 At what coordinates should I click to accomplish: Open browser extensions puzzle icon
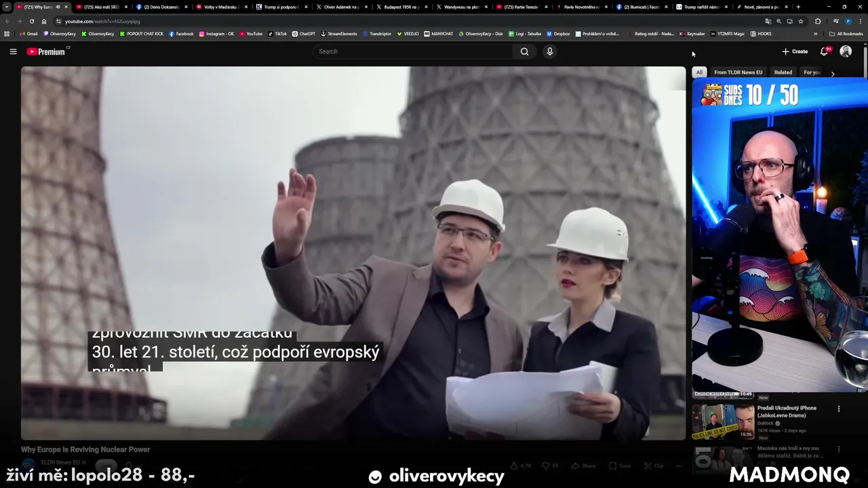(817, 21)
